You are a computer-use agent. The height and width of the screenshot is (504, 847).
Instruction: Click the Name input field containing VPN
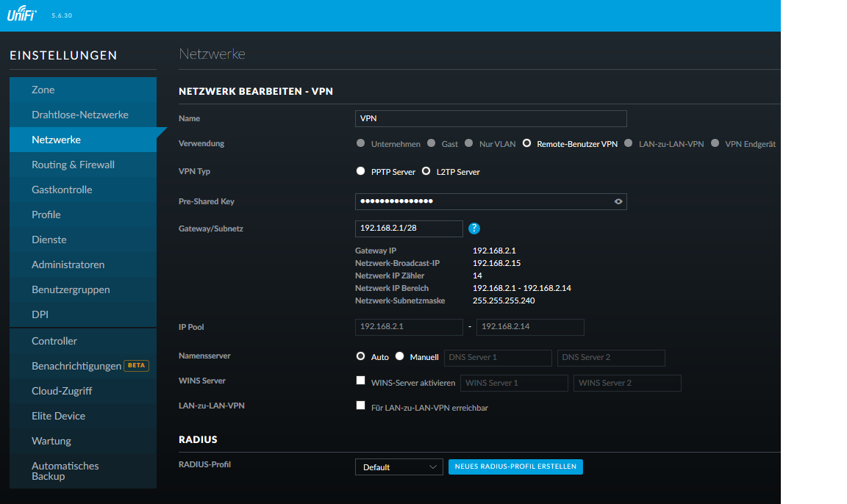pyautogui.click(x=490, y=119)
